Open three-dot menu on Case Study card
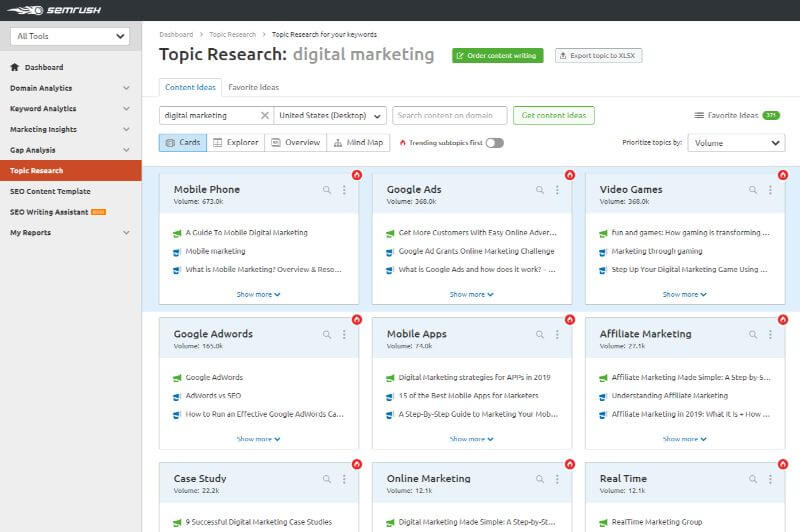The image size is (800, 532). [344, 479]
